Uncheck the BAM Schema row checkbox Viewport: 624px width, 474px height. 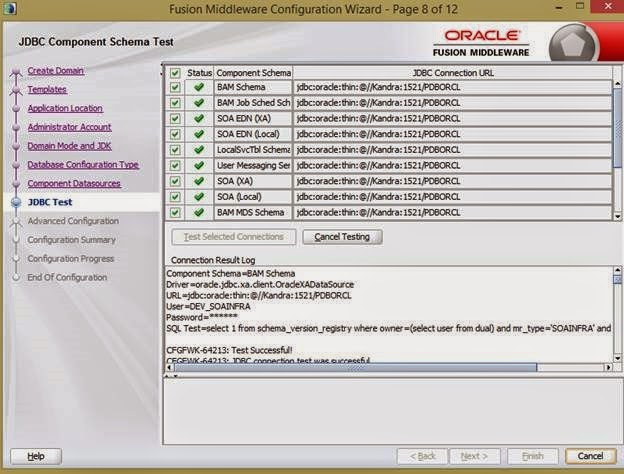click(x=175, y=87)
